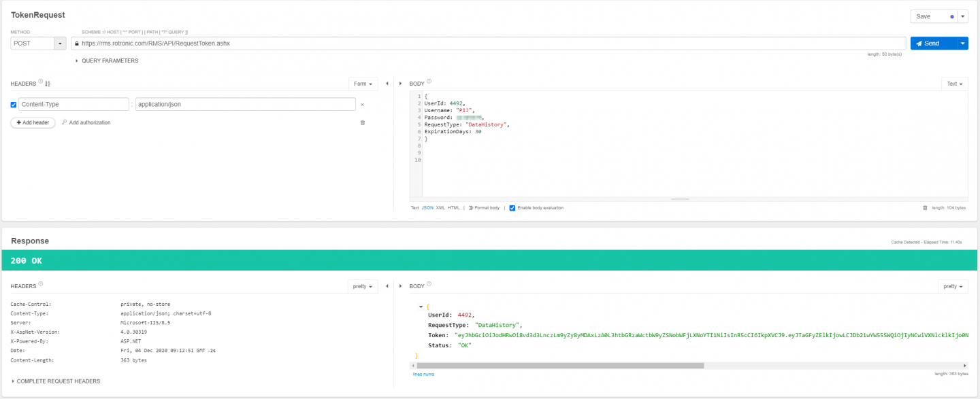The height and width of the screenshot is (399, 980).
Task: Uncheck the Content-Type header checkbox
Action: [x=14, y=105]
